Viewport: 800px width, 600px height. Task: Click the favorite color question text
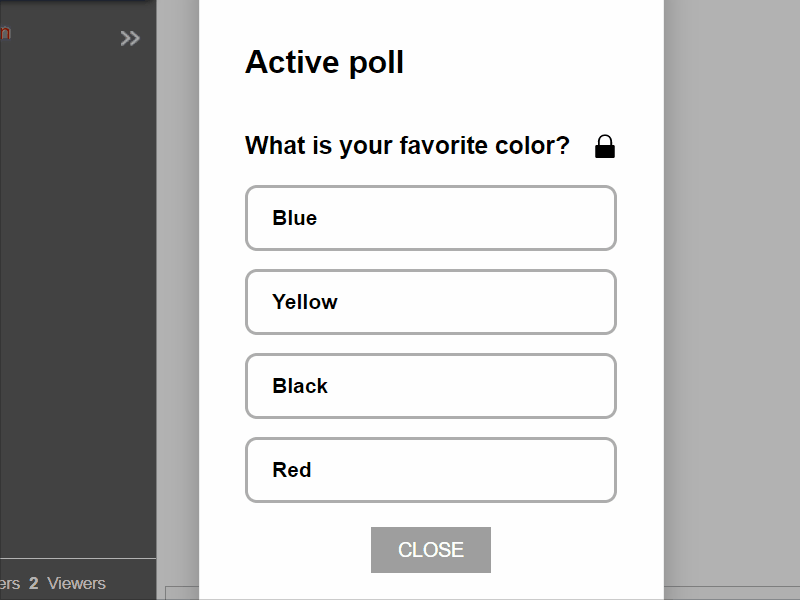coord(407,146)
